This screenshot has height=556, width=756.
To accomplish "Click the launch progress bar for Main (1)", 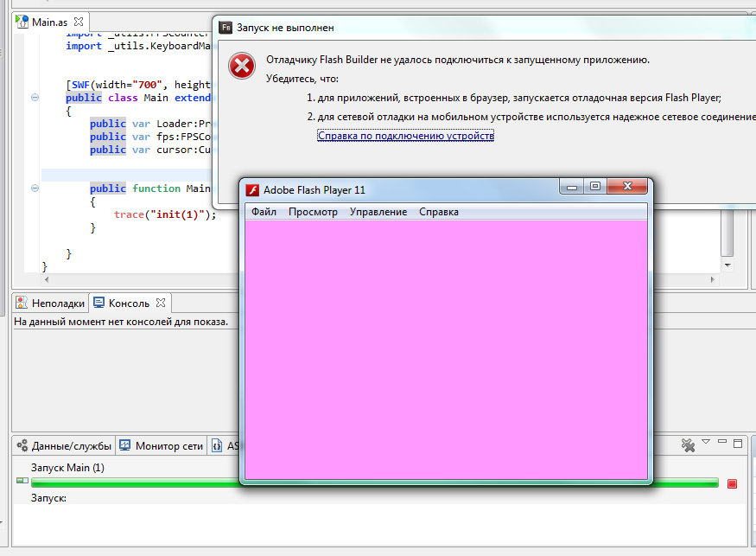I will [375, 483].
